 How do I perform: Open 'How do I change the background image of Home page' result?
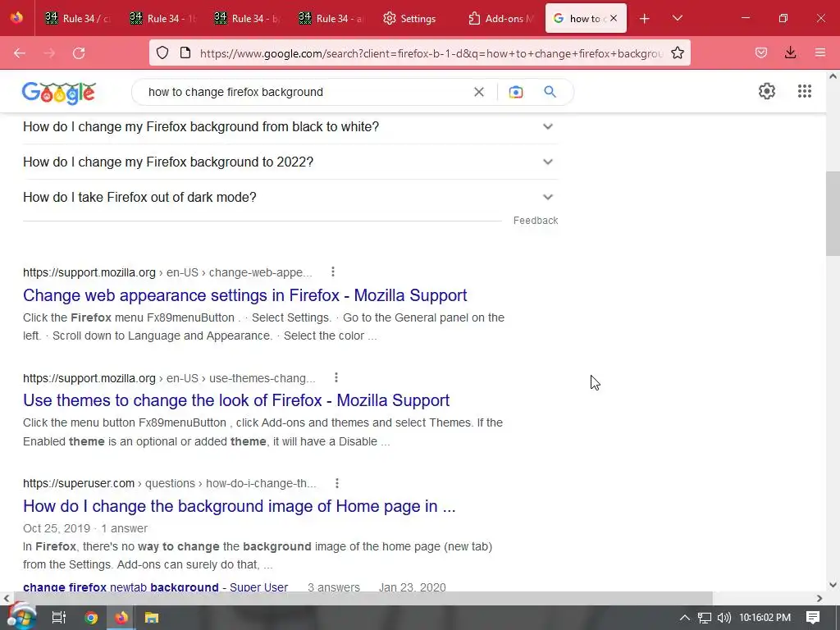pos(239,506)
